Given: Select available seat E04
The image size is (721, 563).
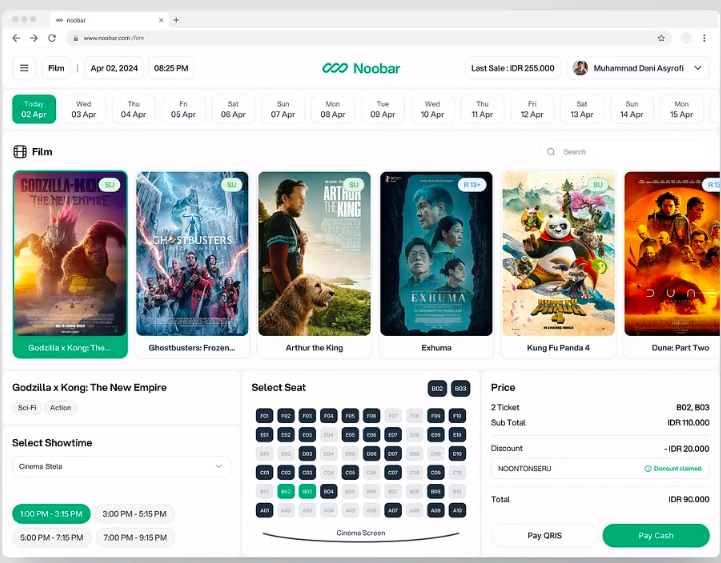Looking at the screenshot, I should 328,435.
